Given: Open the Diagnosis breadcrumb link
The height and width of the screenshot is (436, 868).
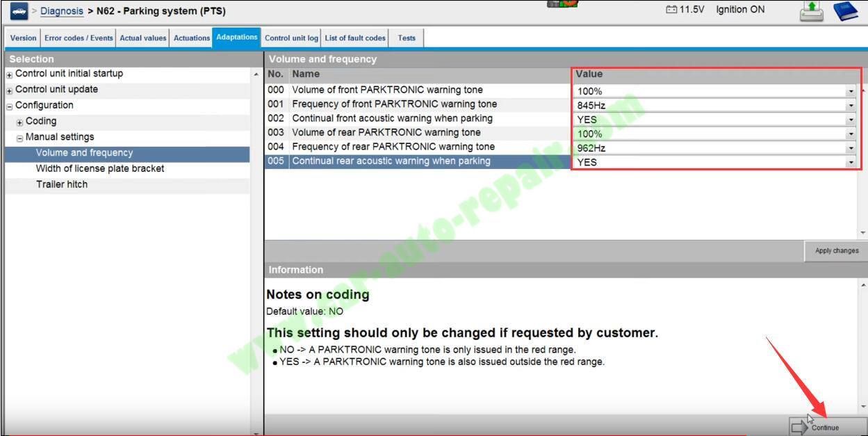Looking at the screenshot, I should point(62,11).
